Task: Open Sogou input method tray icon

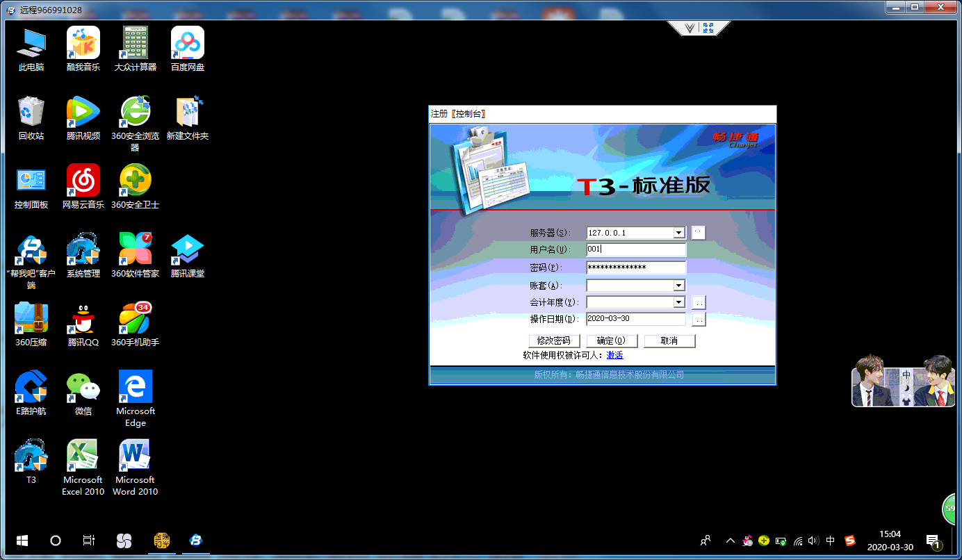Action: pos(850,541)
